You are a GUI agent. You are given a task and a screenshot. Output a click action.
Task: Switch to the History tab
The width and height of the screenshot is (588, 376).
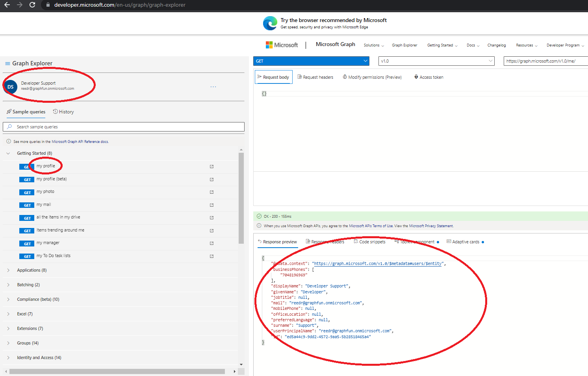(63, 111)
